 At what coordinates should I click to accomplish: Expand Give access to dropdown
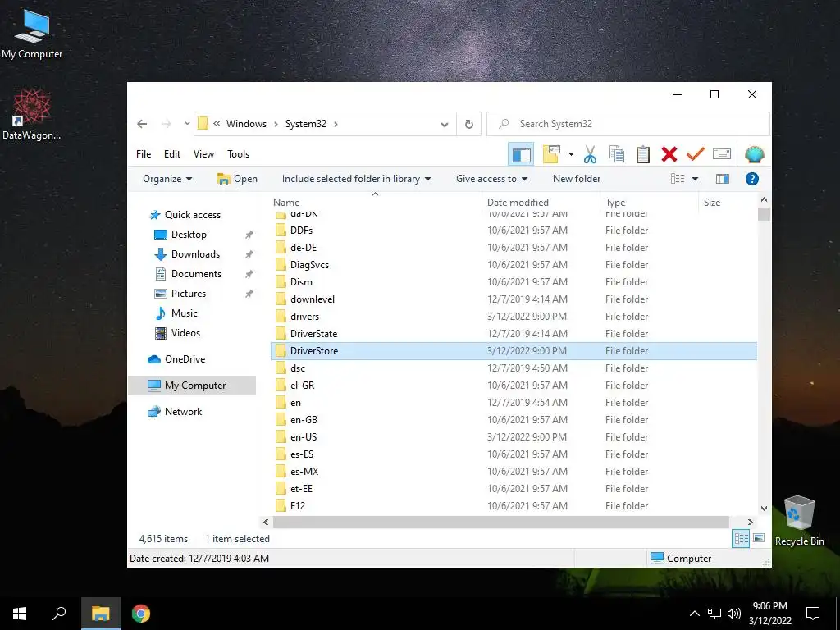point(492,179)
